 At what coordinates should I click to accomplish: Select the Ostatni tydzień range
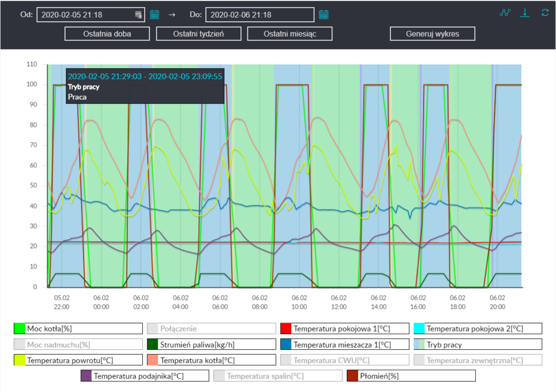pyautogui.click(x=198, y=34)
